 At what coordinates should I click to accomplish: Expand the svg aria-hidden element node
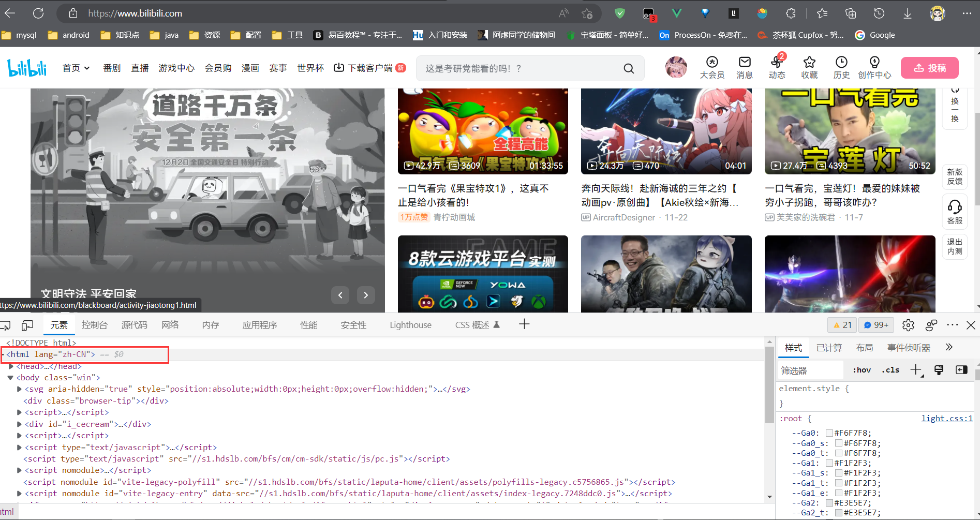click(19, 389)
